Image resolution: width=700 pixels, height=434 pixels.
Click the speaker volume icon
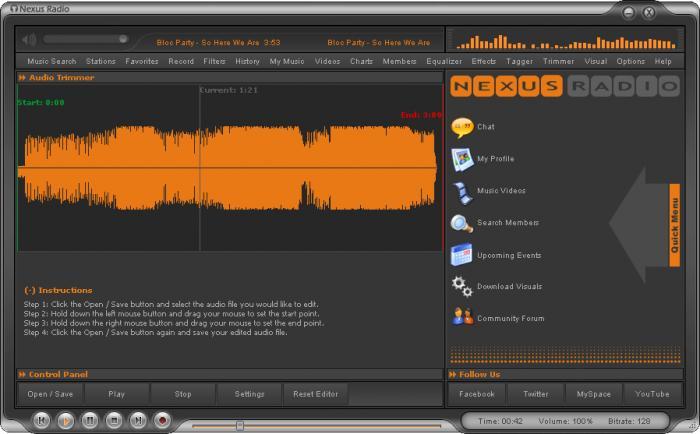(29, 40)
